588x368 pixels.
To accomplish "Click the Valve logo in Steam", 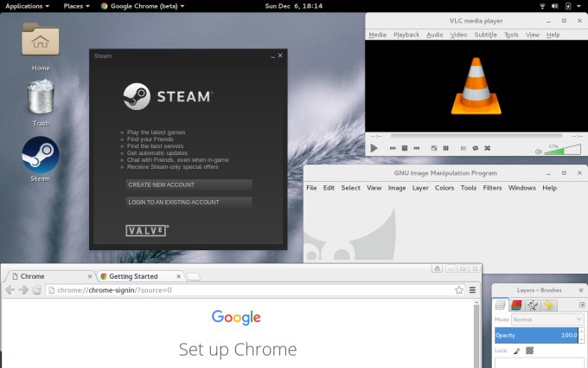I will click(x=147, y=230).
